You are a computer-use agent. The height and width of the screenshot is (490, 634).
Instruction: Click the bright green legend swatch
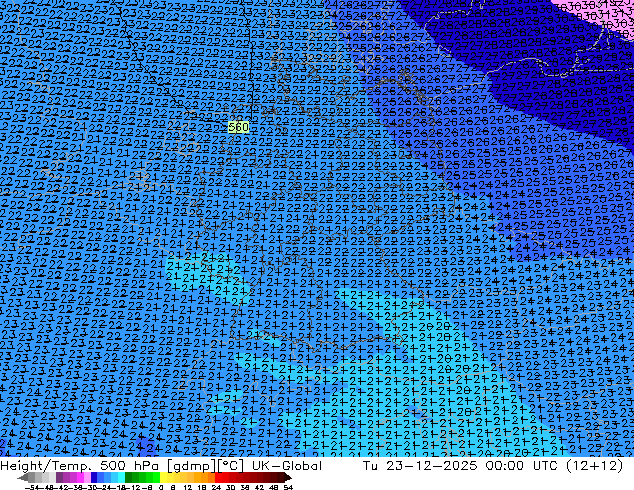156,478
